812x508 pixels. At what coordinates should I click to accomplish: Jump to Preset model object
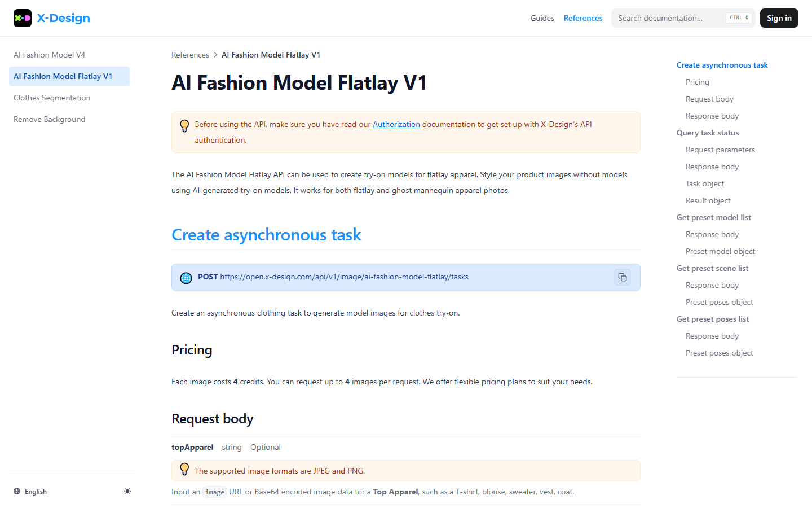[721, 251]
